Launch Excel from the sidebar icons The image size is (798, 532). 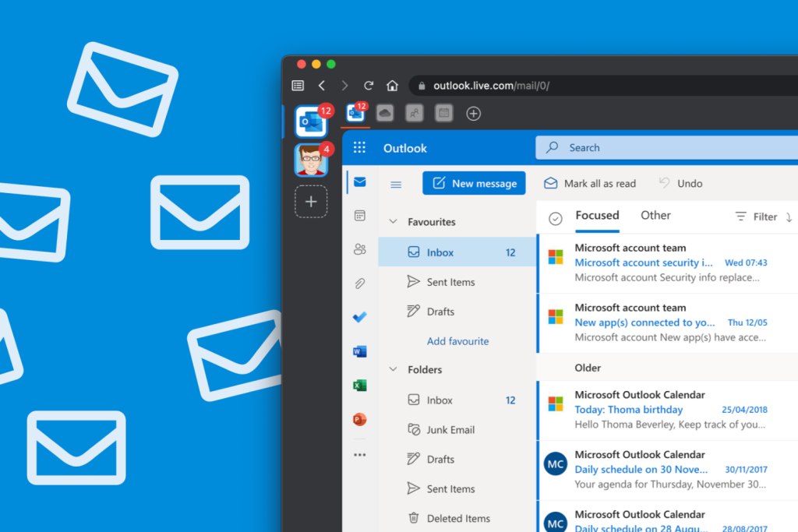click(x=359, y=385)
